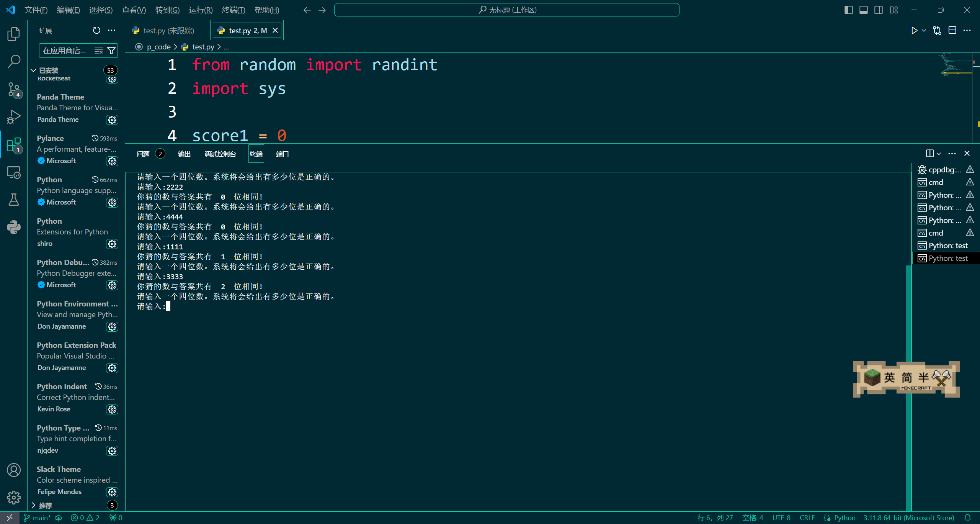Open the run Python file dropdown arrow
This screenshot has width=980, height=524.
[924, 31]
